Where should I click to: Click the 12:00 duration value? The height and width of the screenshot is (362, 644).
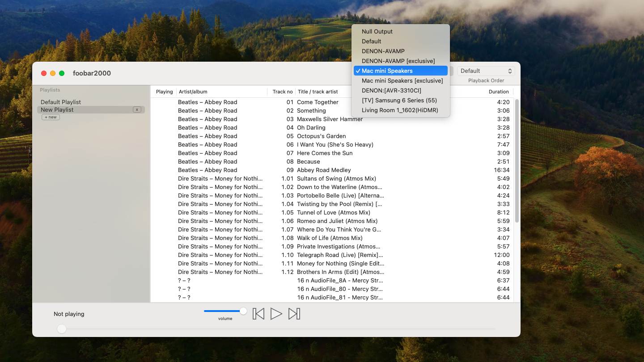tap(501, 255)
